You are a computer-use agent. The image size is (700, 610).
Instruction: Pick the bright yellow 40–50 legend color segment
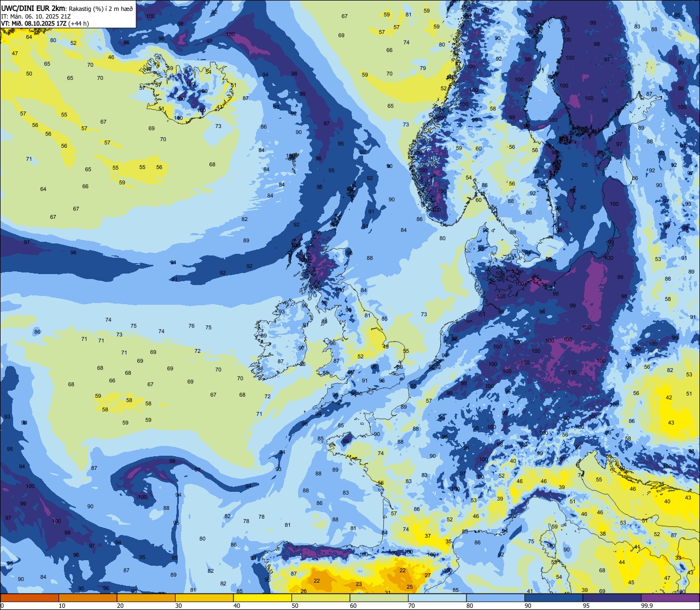pos(262,597)
